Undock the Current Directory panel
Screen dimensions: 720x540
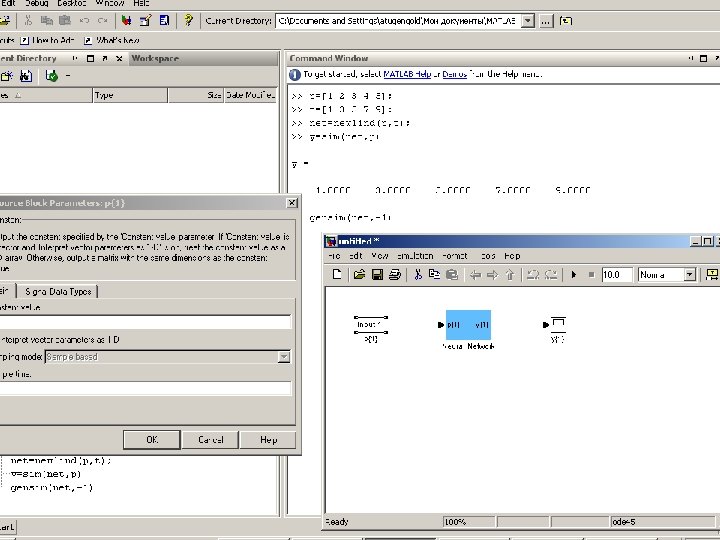coord(105,58)
